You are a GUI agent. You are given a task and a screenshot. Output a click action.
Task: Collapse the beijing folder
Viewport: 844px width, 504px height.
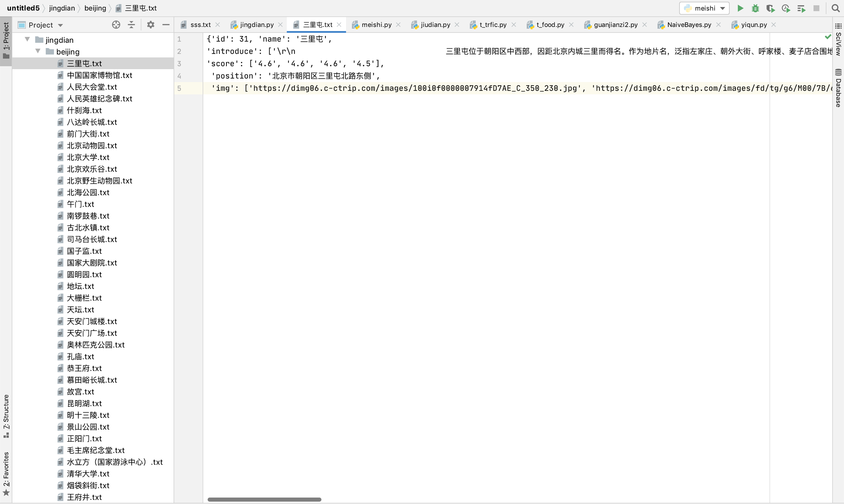(x=38, y=51)
